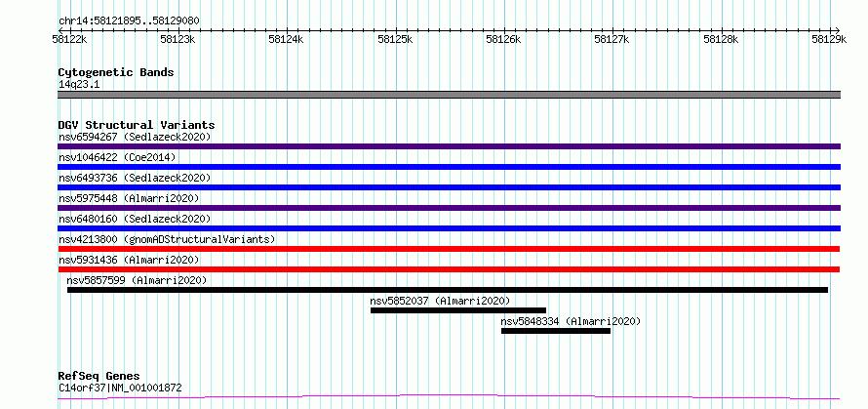Click the 14q23.1 cytogenetic band label

coord(79,84)
